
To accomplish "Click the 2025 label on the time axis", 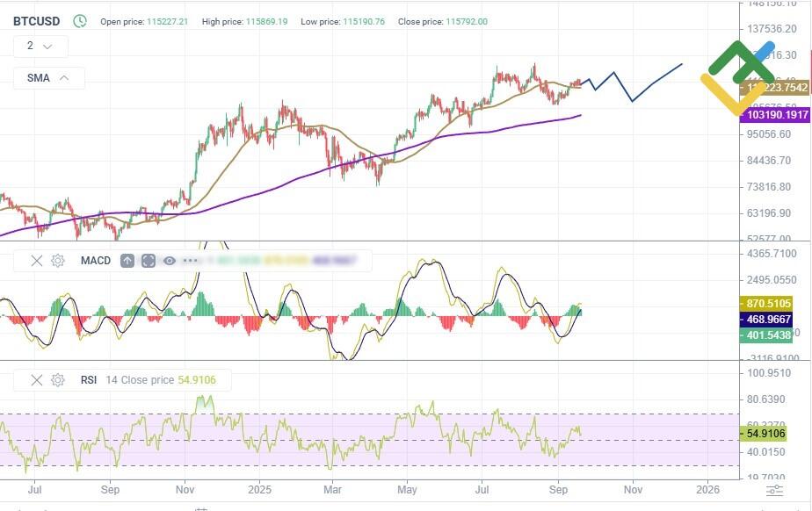I will pyautogui.click(x=259, y=490).
